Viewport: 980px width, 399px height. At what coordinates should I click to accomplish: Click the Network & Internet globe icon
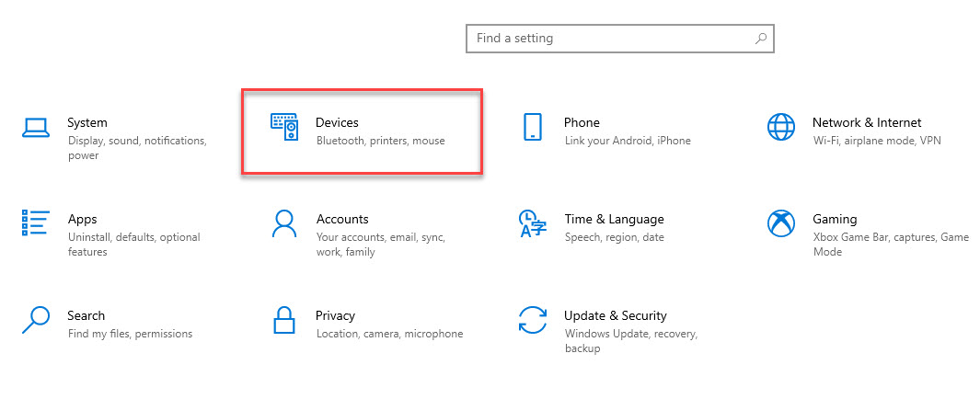point(780,128)
